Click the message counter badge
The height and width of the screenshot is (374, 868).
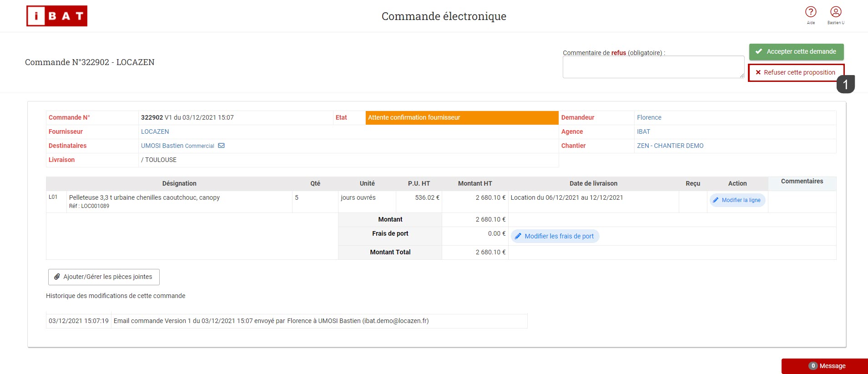pos(813,366)
